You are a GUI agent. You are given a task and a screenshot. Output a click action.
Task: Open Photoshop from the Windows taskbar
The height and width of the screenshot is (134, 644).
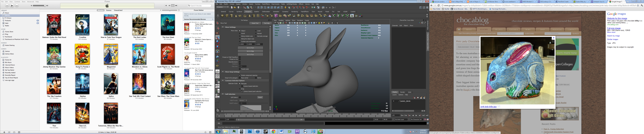coord(250,131)
